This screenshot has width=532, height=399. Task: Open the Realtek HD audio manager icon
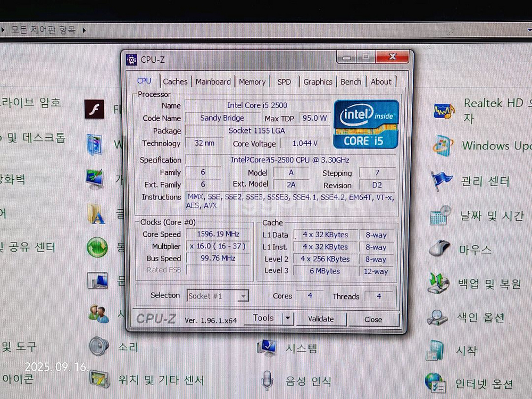[x=444, y=111]
